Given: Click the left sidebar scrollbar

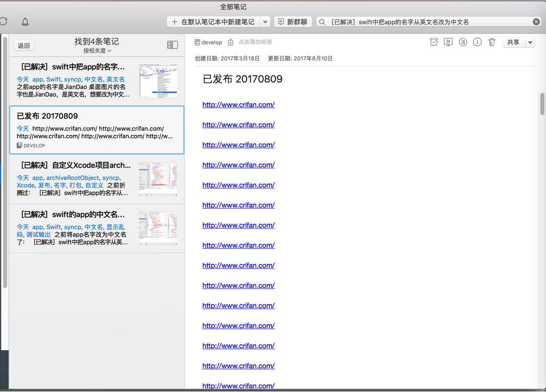Looking at the screenshot, I should [5, 162].
